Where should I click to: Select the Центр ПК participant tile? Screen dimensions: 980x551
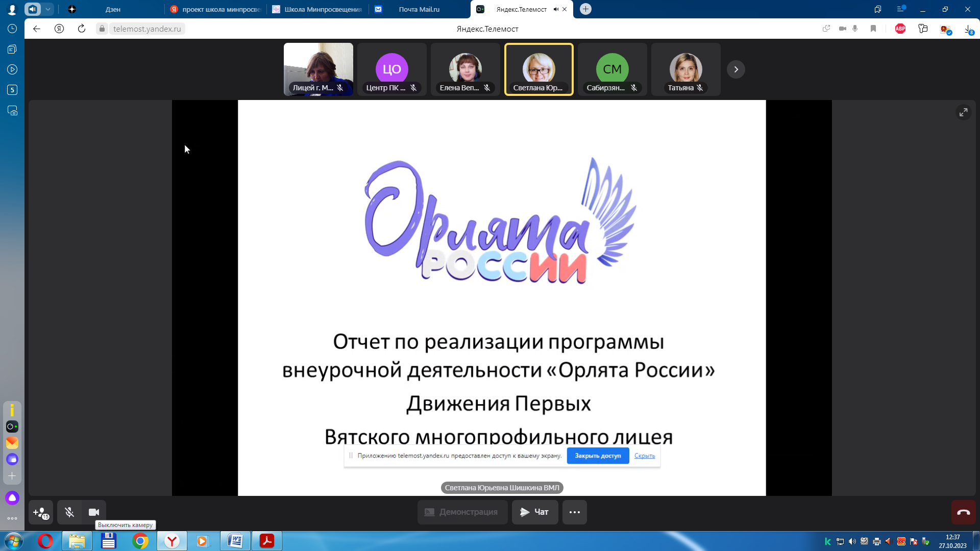(x=392, y=69)
